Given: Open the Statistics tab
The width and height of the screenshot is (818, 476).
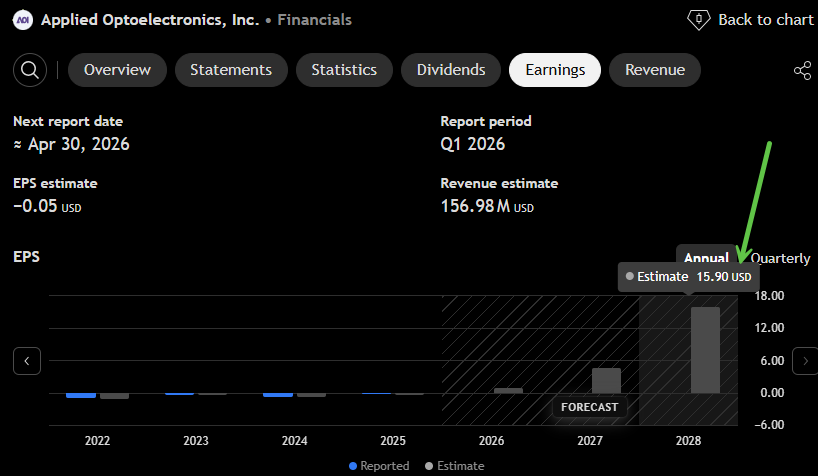Looking at the screenshot, I should click(x=344, y=70).
